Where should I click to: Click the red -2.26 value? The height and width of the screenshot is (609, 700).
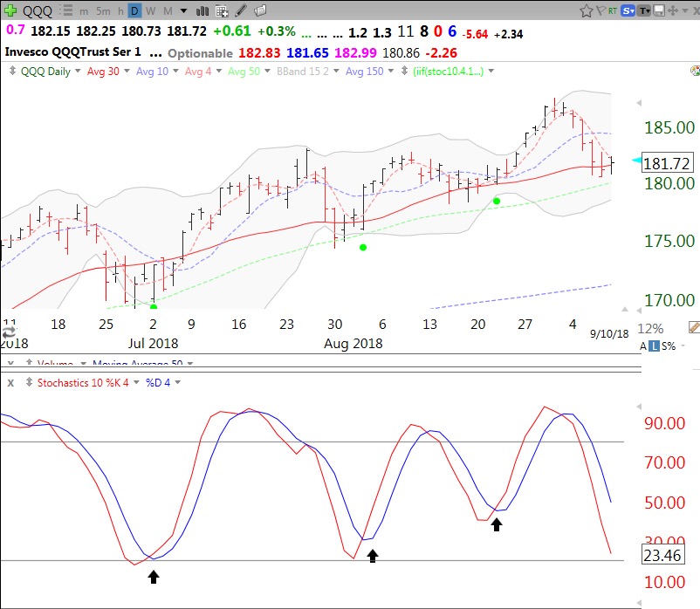point(441,53)
